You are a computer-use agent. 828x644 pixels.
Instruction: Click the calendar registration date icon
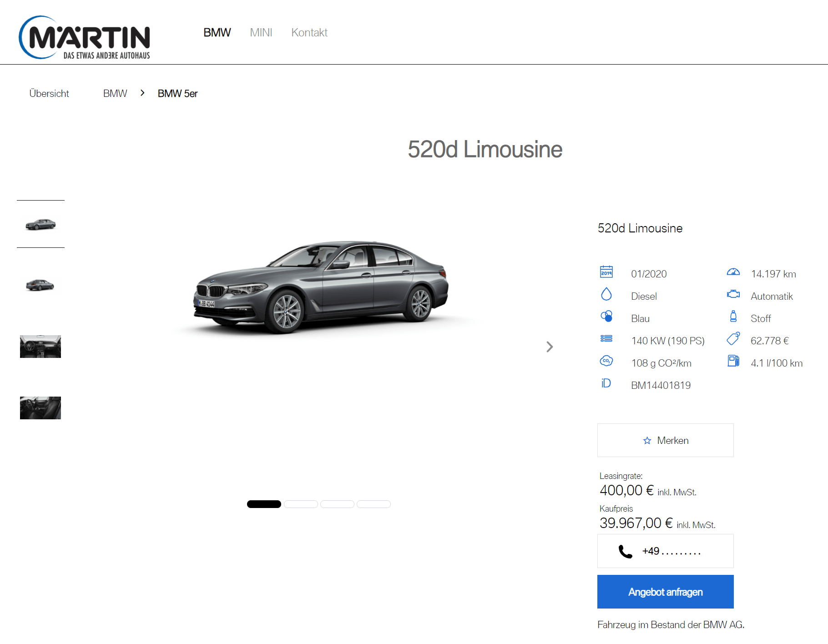pyautogui.click(x=606, y=272)
